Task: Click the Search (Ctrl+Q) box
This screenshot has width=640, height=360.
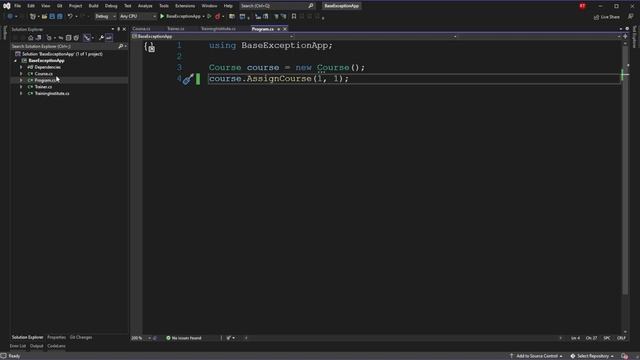Action: pos(277,6)
